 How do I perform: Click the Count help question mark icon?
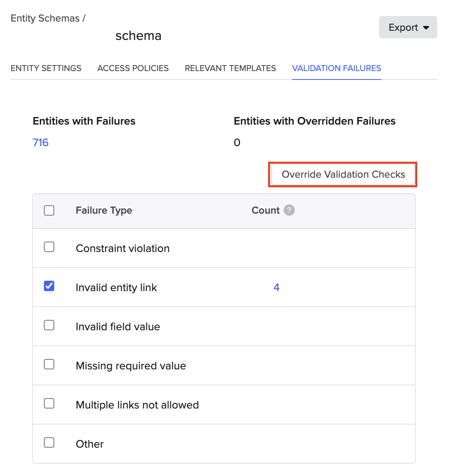[289, 210]
